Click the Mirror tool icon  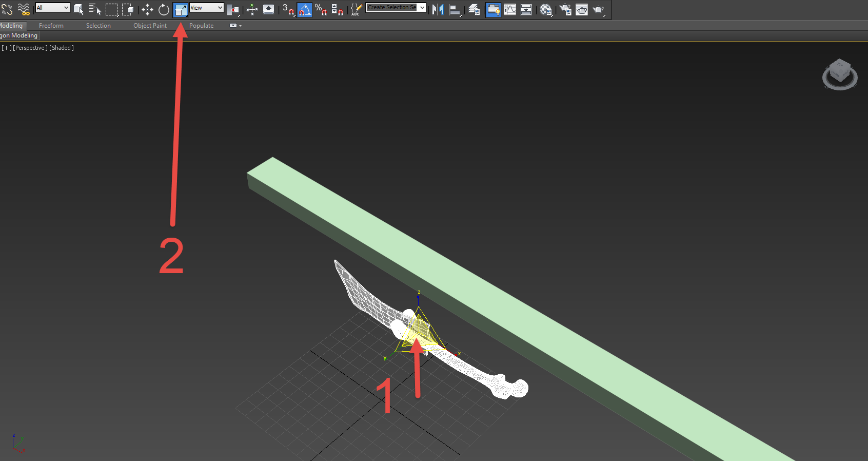click(438, 9)
